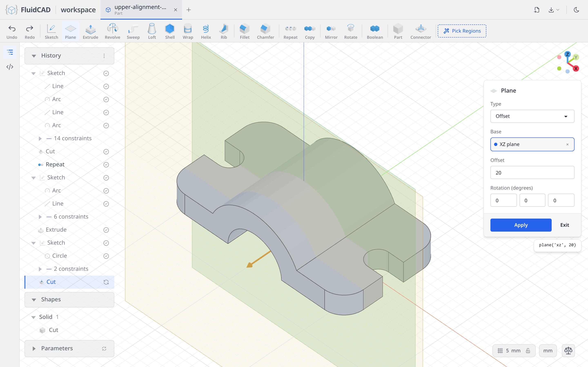
Task: Select the Revolve tool
Action: (112, 31)
